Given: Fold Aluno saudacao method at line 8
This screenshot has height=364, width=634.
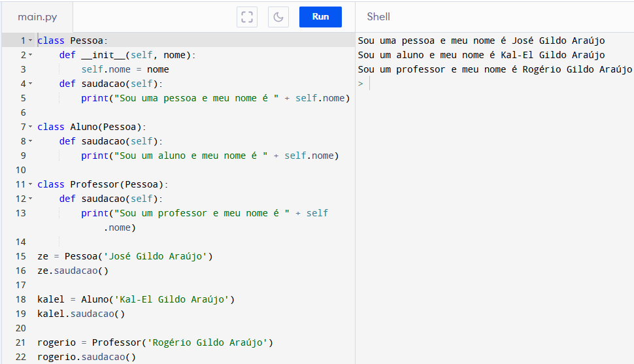Looking at the screenshot, I should pos(30,141).
